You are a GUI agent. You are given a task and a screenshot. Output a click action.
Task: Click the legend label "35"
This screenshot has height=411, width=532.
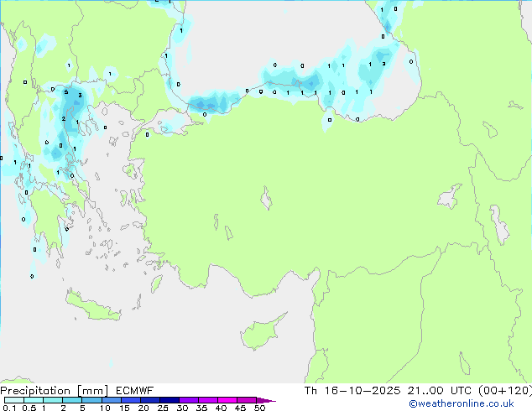(x=201, y=408)
